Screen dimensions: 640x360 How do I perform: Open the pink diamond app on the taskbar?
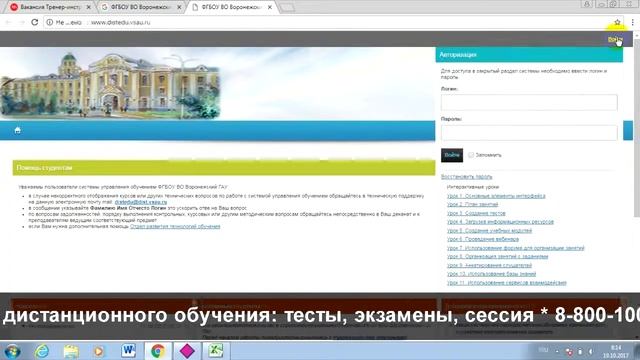(187, 351)
